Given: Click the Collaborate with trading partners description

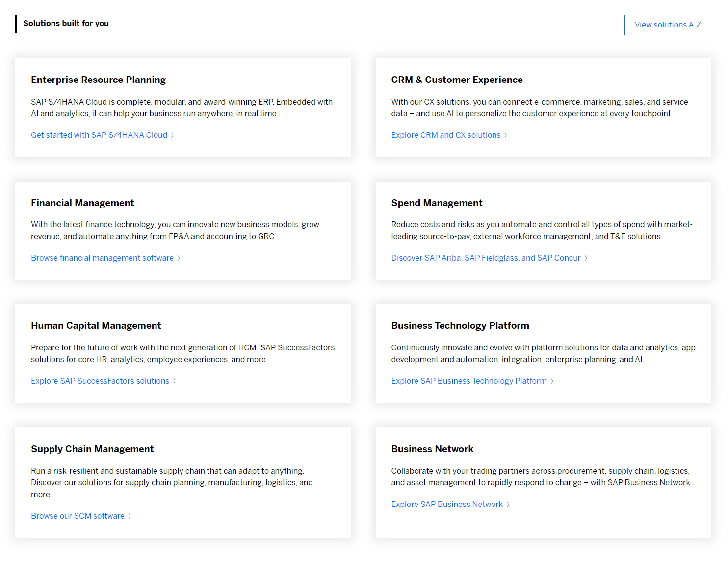Looking at the screenshot, I should [542, 477].
